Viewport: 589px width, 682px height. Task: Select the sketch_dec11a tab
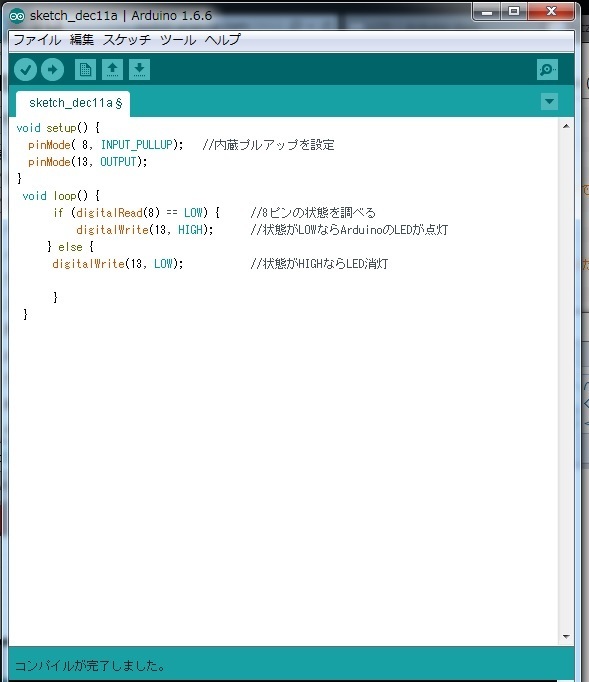[73, 104]
